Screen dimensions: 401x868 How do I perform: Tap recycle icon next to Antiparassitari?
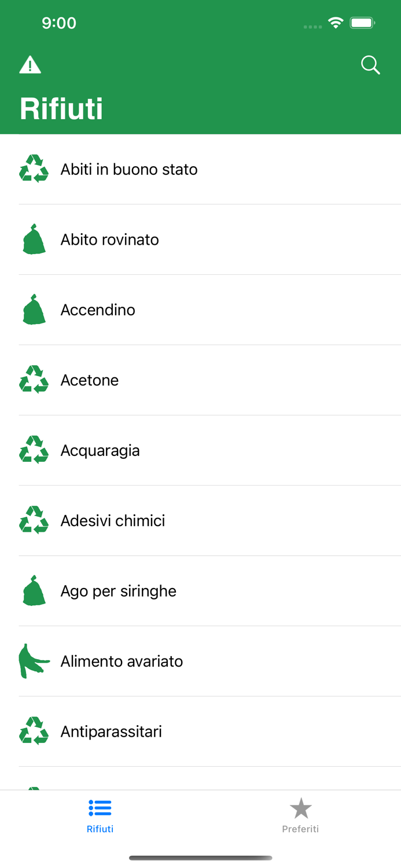(34, 731)
